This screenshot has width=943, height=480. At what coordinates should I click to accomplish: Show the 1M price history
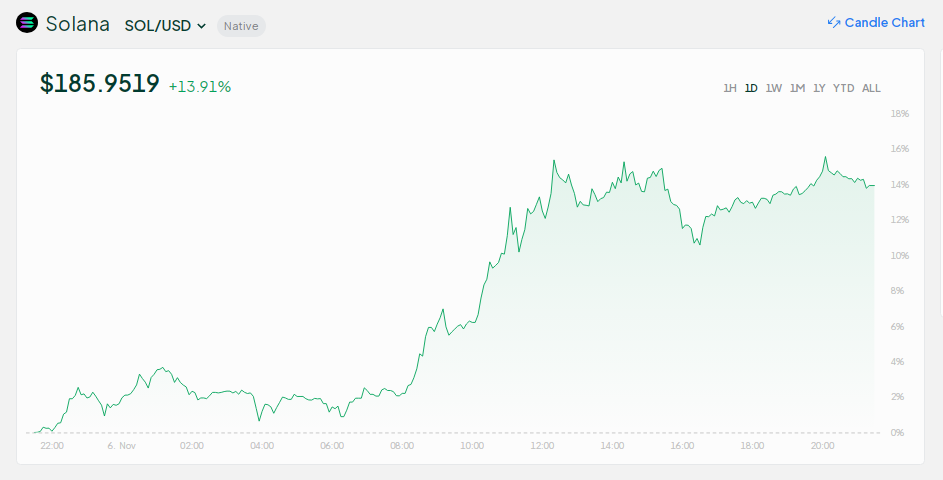(x=797, y=88)
